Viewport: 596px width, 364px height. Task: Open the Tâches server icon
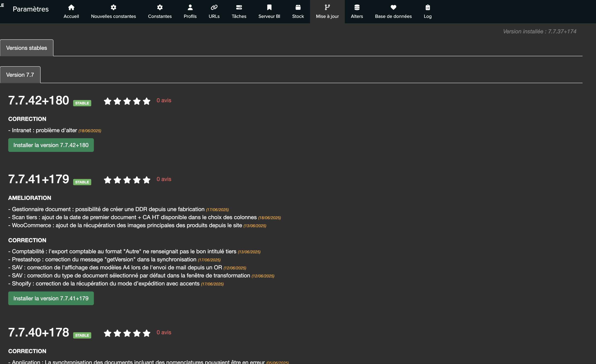239,7
